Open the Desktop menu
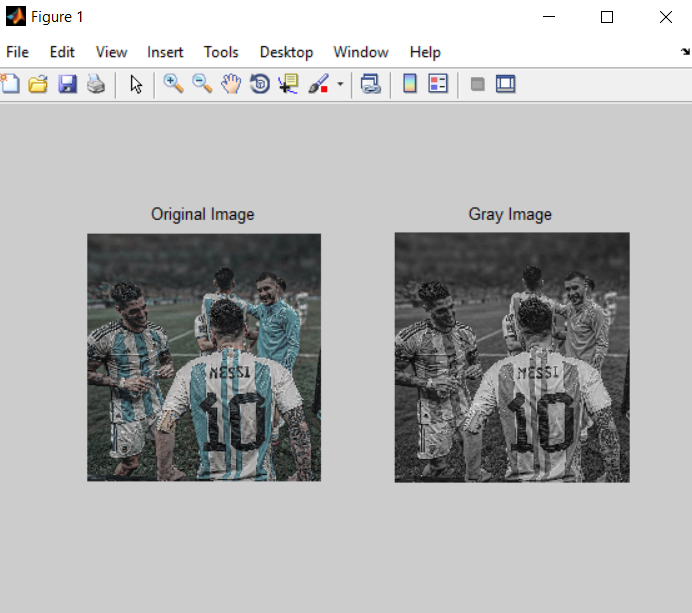This screenshot has width=692, height=613. 286,52
